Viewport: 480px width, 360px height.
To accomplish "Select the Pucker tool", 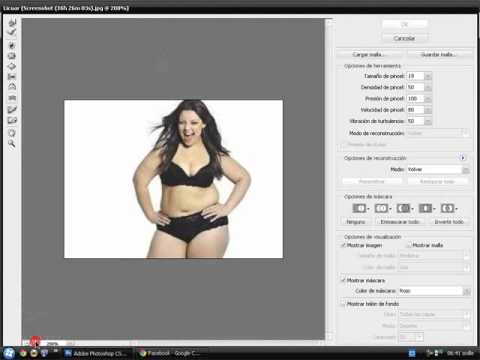I will [12, 56].
